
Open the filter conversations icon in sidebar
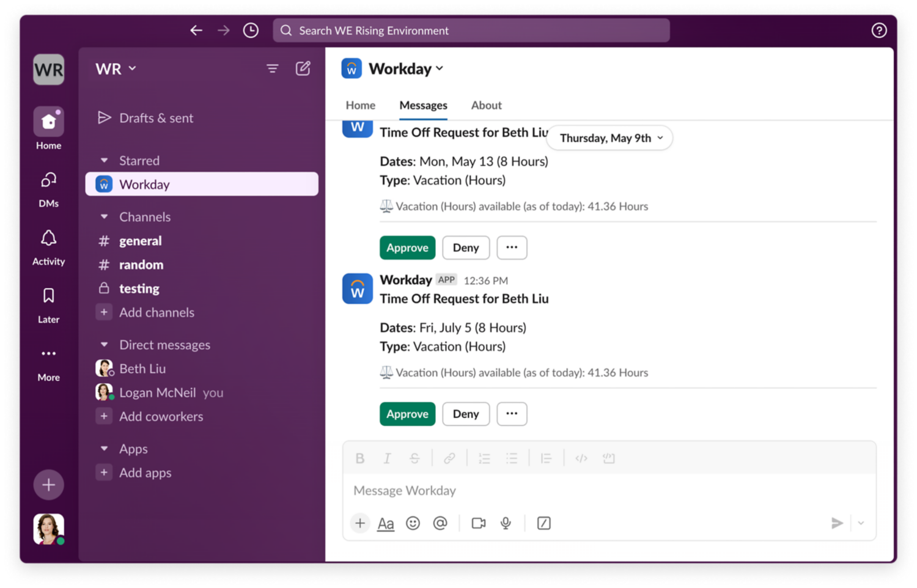tap(272, 68)
